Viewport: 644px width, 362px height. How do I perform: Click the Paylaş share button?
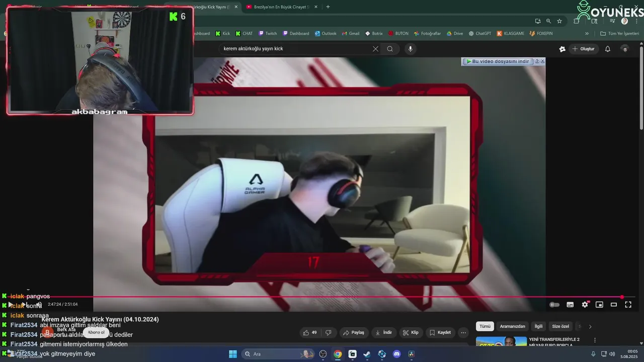click(353, 332)
